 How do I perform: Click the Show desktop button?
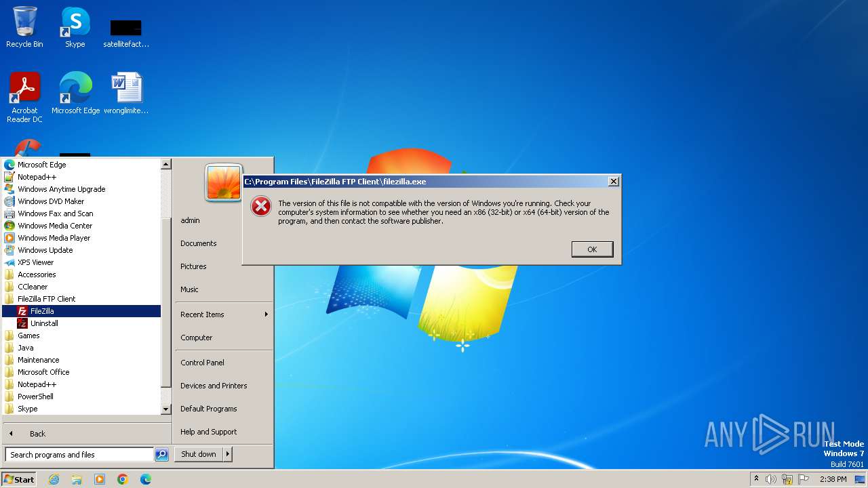(x=860, y=479)
